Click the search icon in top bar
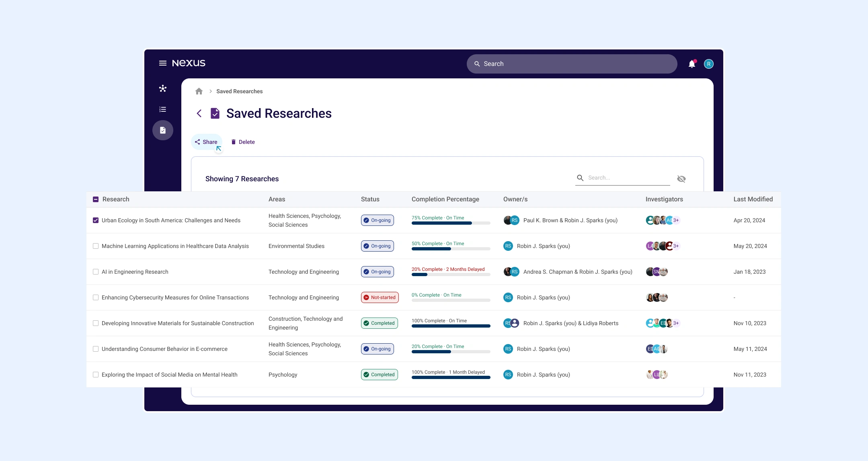 477,64
